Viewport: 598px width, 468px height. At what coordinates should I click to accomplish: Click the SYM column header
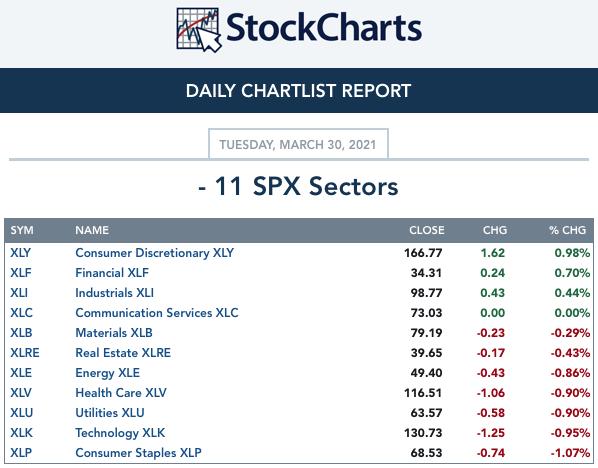click(x=22, y=230)
